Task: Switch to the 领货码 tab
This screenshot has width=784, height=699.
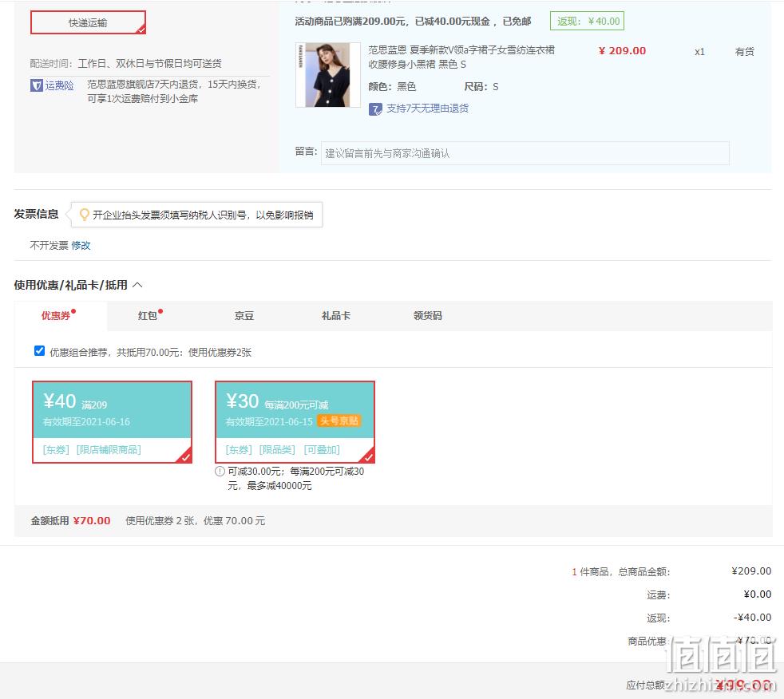Action: pos(427,316)
